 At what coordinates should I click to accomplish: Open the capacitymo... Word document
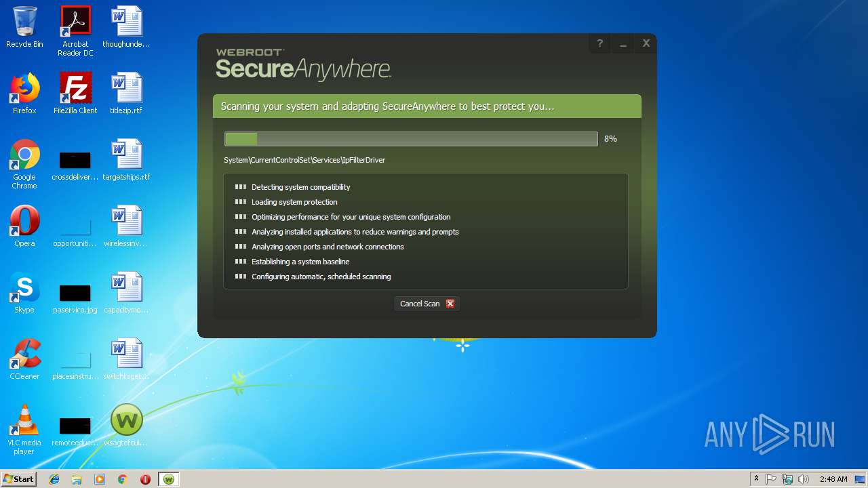pyautogui.click(x=126, y=293)
